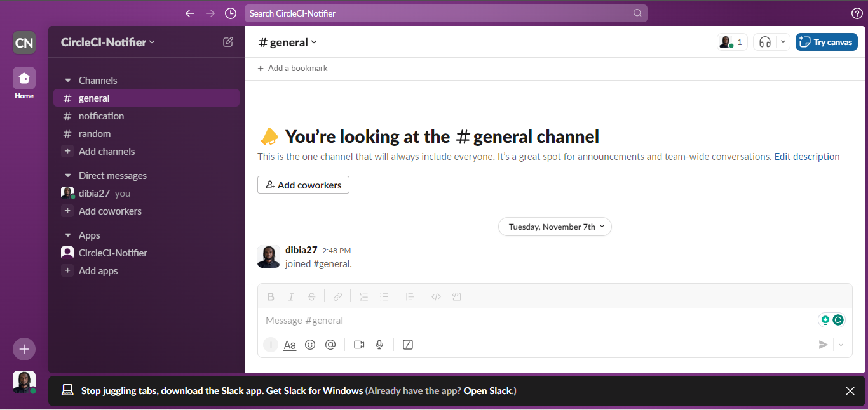868x410 pixels.
Task: Select the CN workspace icon
Action: 24,43
